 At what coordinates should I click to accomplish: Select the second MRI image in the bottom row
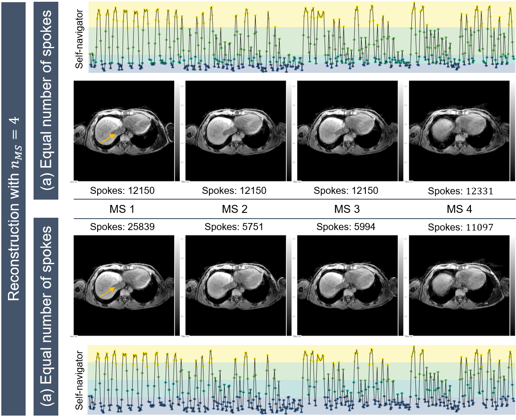point(235,286)
